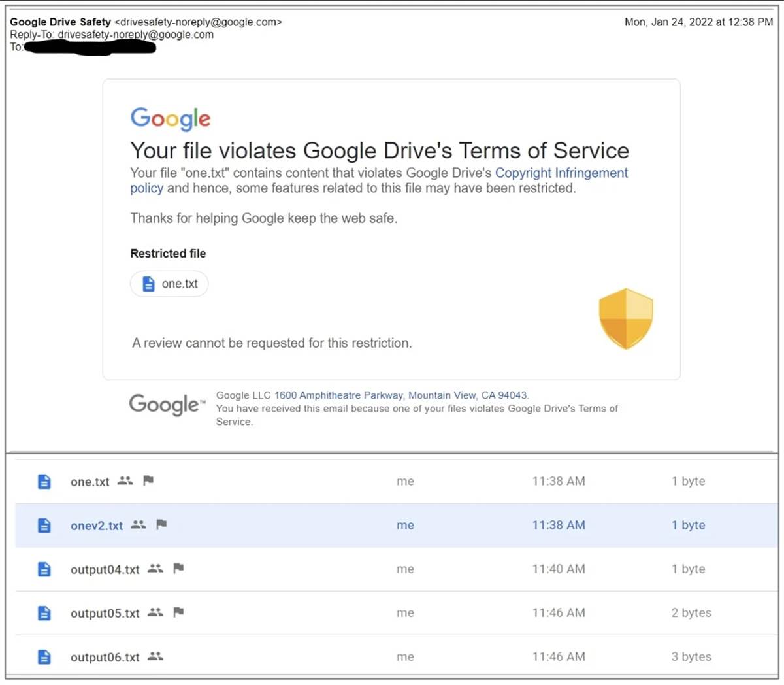The height and width of the screenshot is (685, 784).
Task: Select the document icon beside output05.txt
Action: pyautogui.click(x=44, y=613)
